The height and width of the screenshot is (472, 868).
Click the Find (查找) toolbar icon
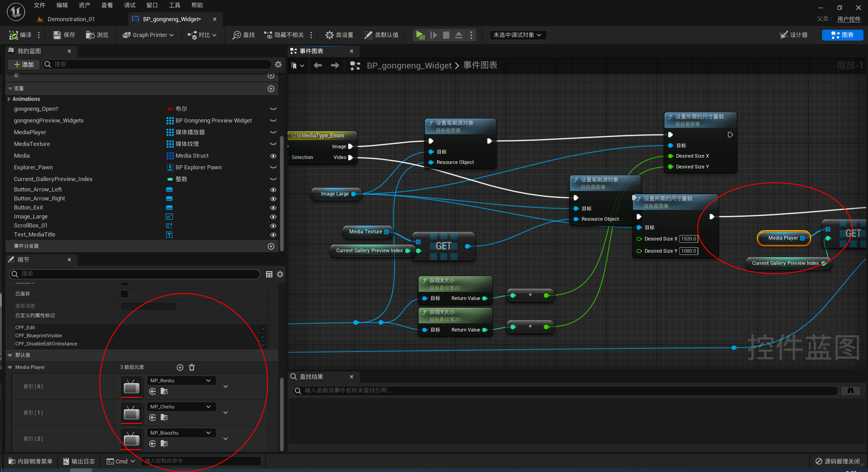point(237,35)
